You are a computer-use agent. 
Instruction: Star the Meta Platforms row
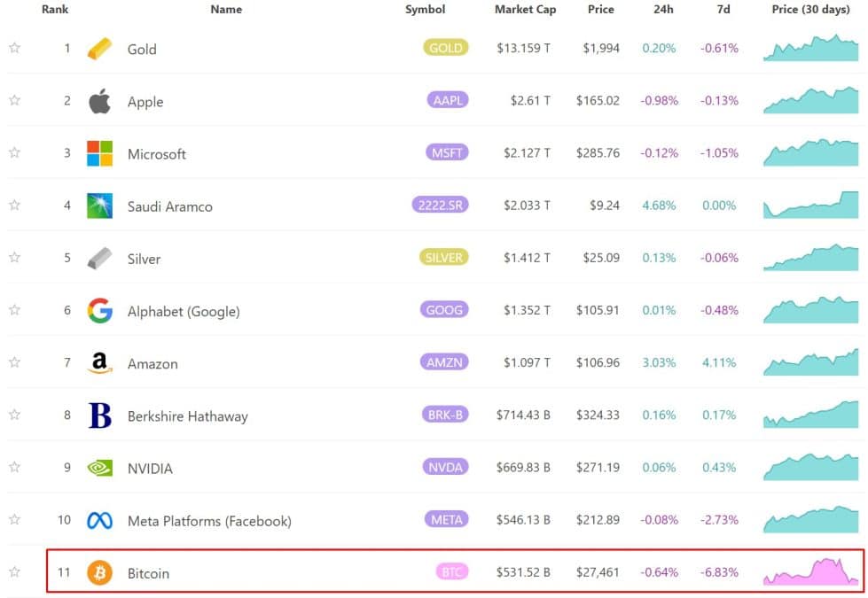15,519
